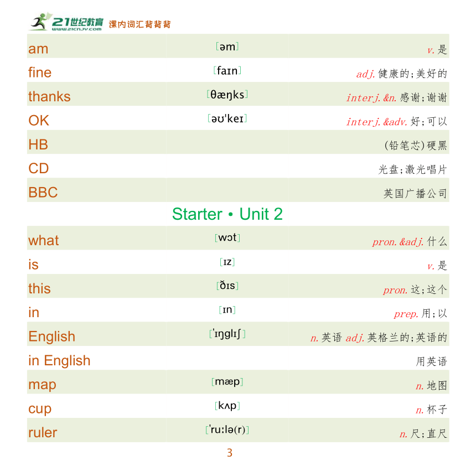Image resolution: width=476 pixels, height=476 pixels.
Task: Select the word 'thanks' in the list
Action: [49, 96]
